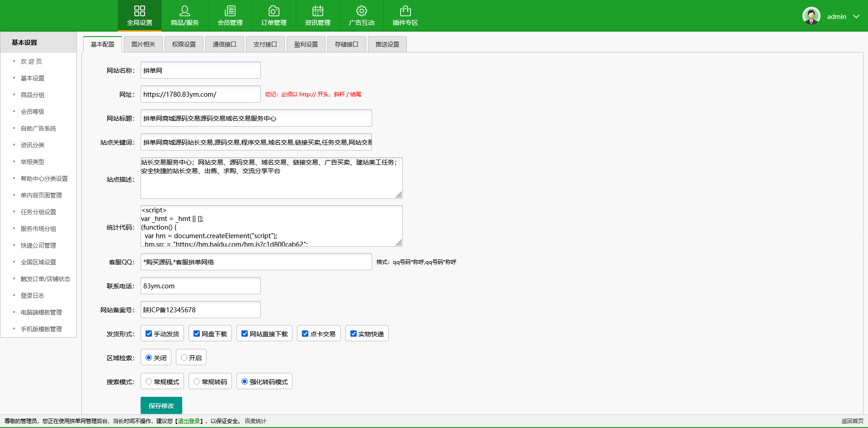
Task: Toggle the 手动发货 checkbox
Action: (x=149, y=334)
